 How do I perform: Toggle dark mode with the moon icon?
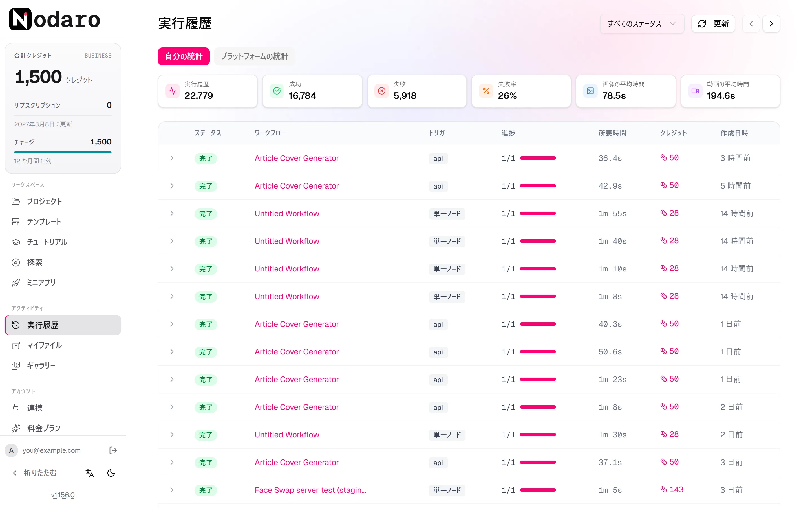click(111, 473)
